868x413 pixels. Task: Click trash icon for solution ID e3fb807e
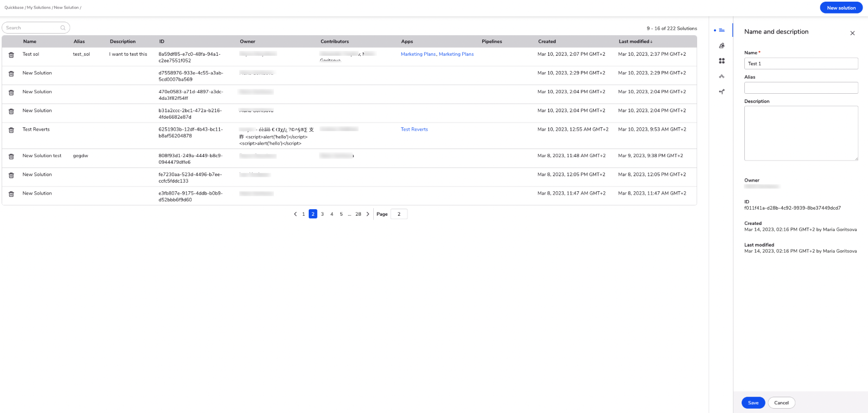pos(11,194)
